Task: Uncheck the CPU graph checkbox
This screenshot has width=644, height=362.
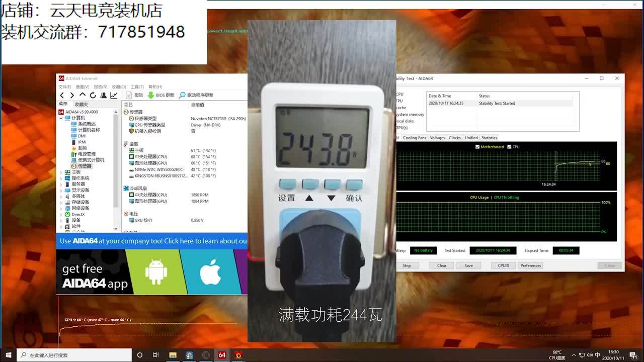Action: coord(509,147)
